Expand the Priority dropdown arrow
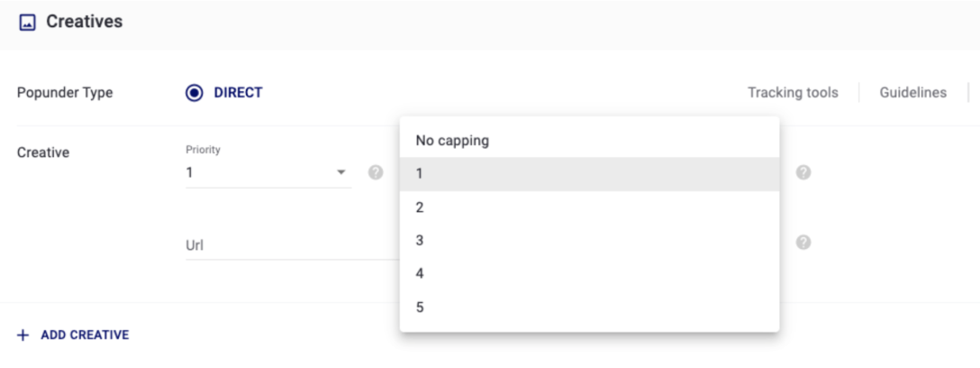 (341, 172)
